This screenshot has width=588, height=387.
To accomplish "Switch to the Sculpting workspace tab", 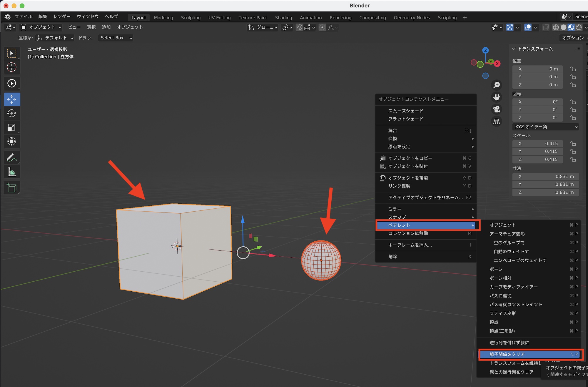I will pos(191,18).
